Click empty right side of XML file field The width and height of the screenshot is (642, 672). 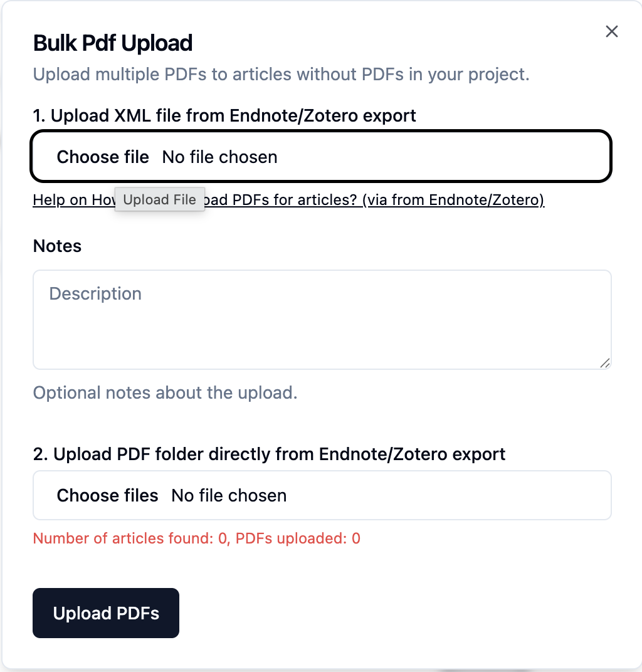pyautogui.click(x=476, y=157)
